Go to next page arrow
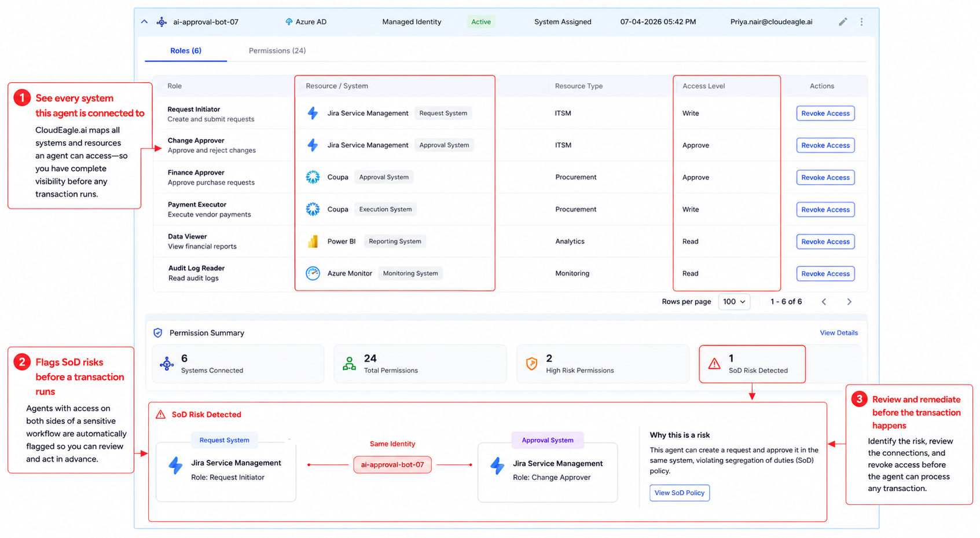980x538 pixels. (849, 302)
